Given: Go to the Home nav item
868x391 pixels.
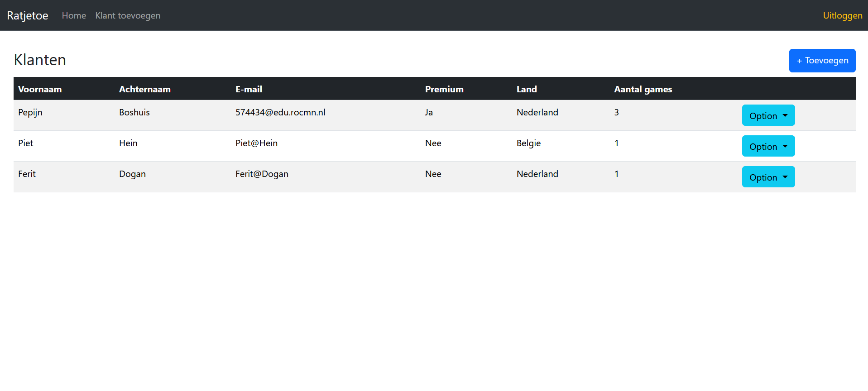Looking at the screenshot, I should tap(74, 15).
